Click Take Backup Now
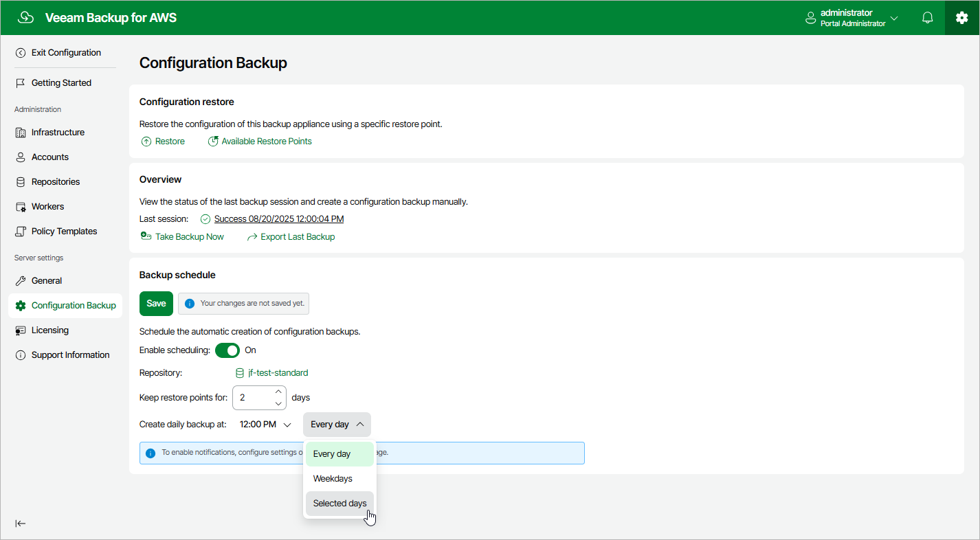The width and height of the screenshot is (980, 540). [x=190, y=237]
